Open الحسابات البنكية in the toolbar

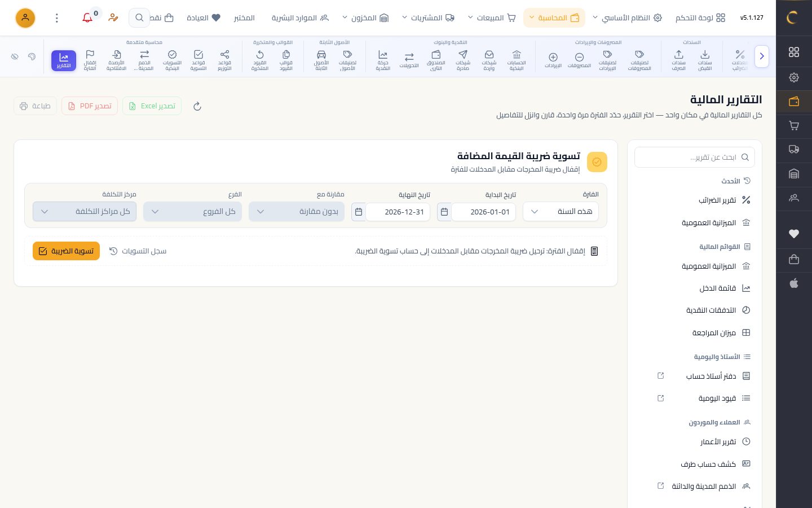coord(517,60)
